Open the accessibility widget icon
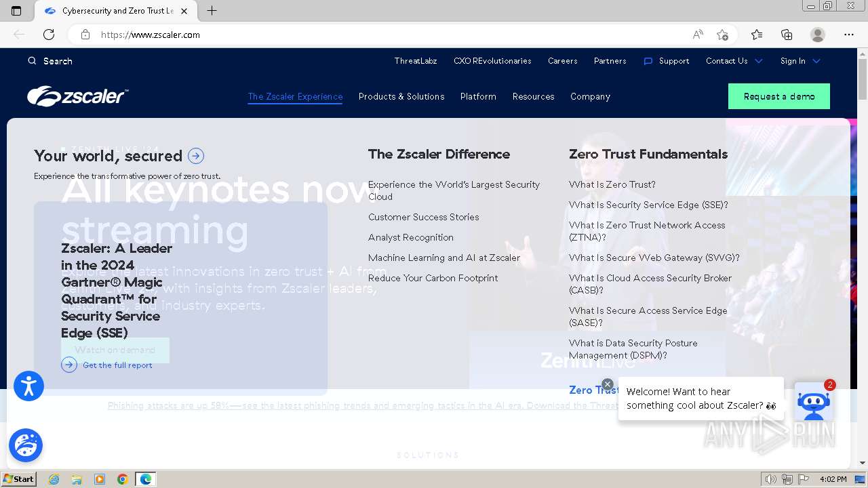 click(x=28, y=386)
